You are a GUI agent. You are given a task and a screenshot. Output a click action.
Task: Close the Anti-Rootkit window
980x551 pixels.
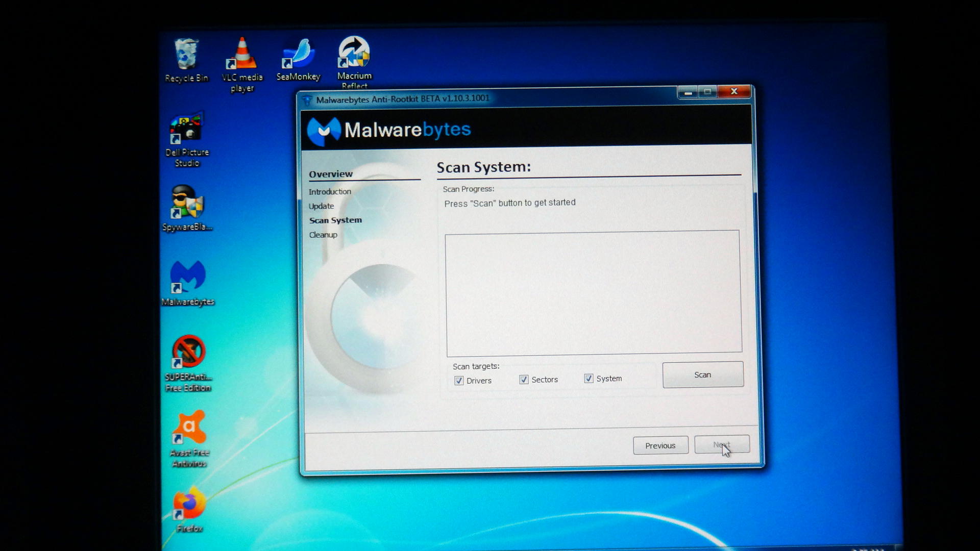pyautogui.click(x=734, y=91)
